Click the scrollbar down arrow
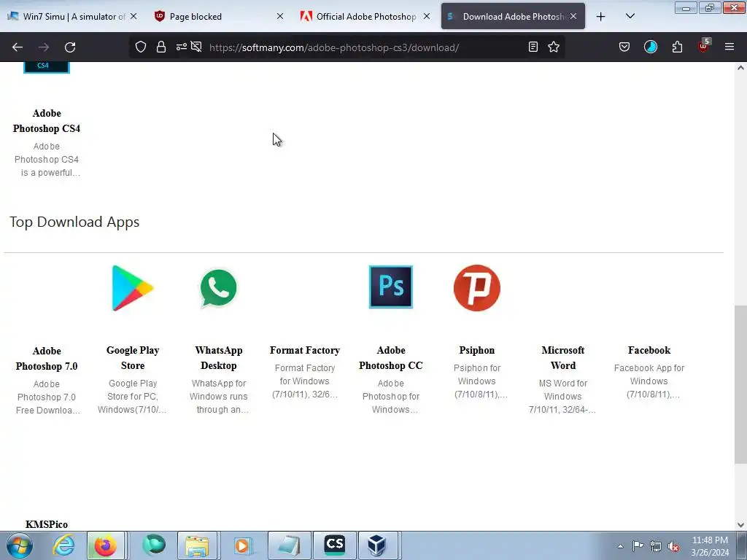 pyautogui.click(x=740, y=525)
